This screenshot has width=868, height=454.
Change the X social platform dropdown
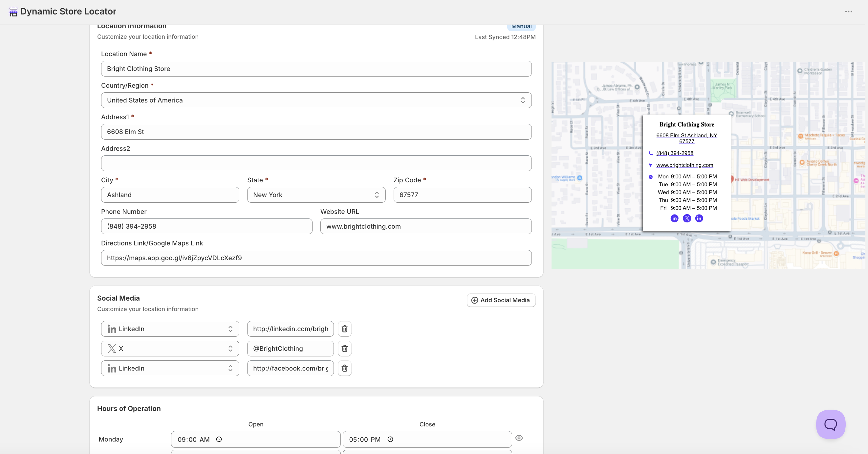click(170, 349)
